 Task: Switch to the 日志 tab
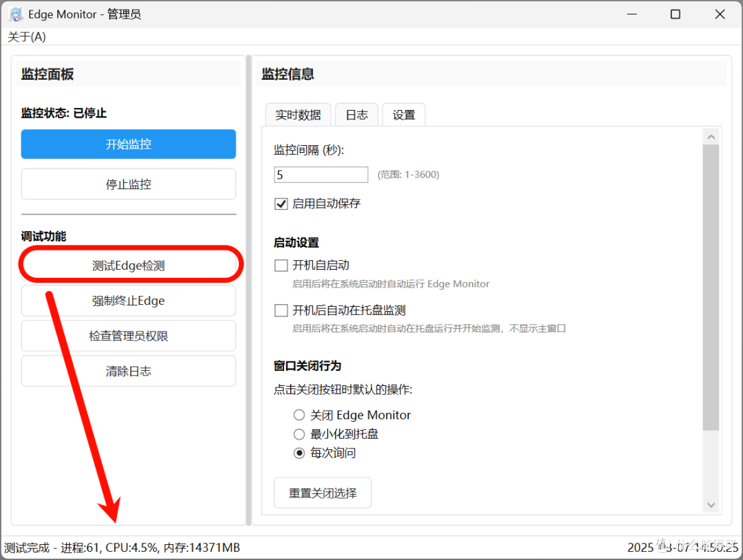click(x=356, y=115)
